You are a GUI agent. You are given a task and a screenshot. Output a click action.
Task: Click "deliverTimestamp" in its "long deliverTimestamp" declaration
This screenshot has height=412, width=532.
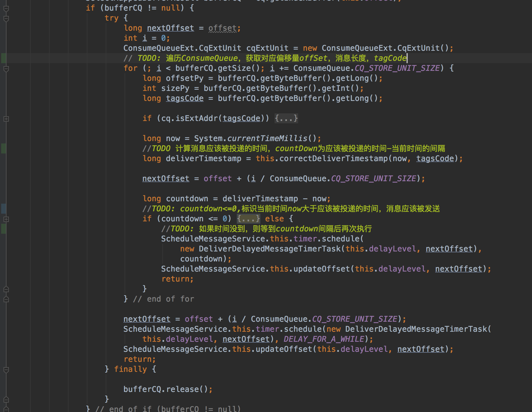tap(204, 158)
